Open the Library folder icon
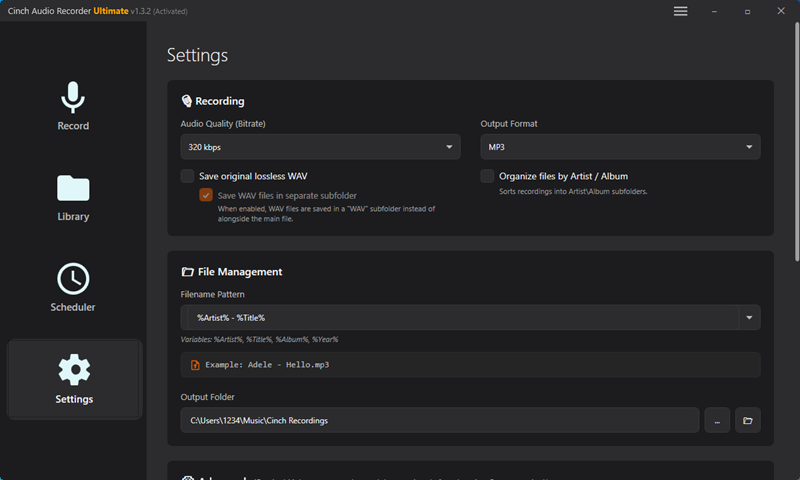Screen dimensions: 800x480 coord(73,188)
